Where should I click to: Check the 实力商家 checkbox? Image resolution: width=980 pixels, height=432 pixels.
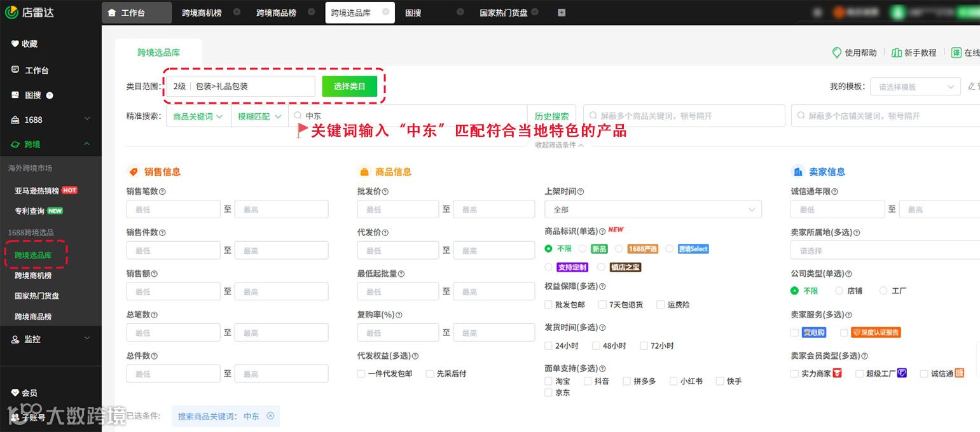point(794,374)
